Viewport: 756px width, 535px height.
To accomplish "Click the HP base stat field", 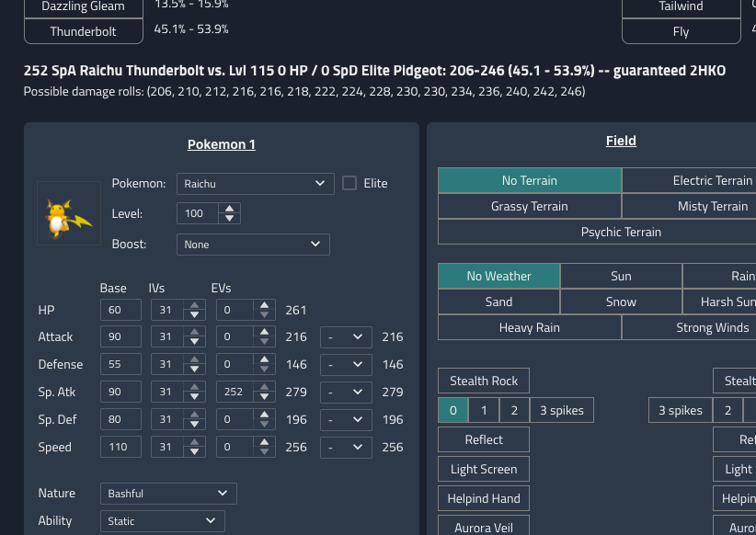I will click(x=120, y=310).
